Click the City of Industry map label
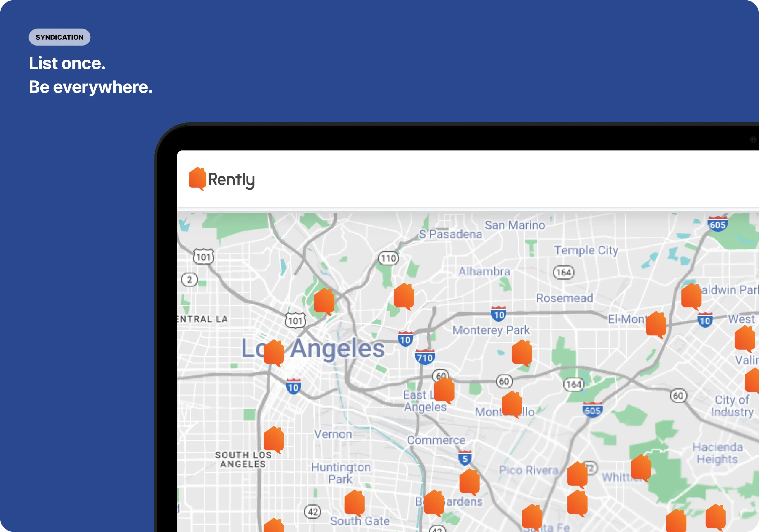This screenshot has height=532, width=759. (x=732, y=405)
